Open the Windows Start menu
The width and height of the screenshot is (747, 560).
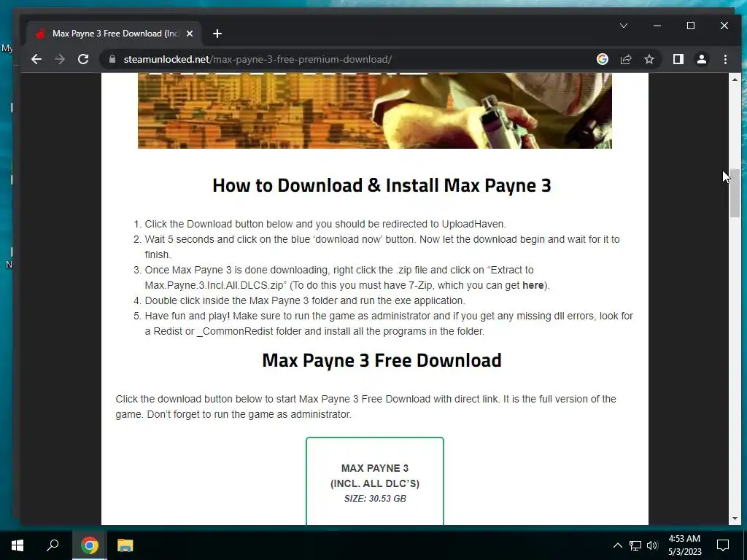pos(18,545)
